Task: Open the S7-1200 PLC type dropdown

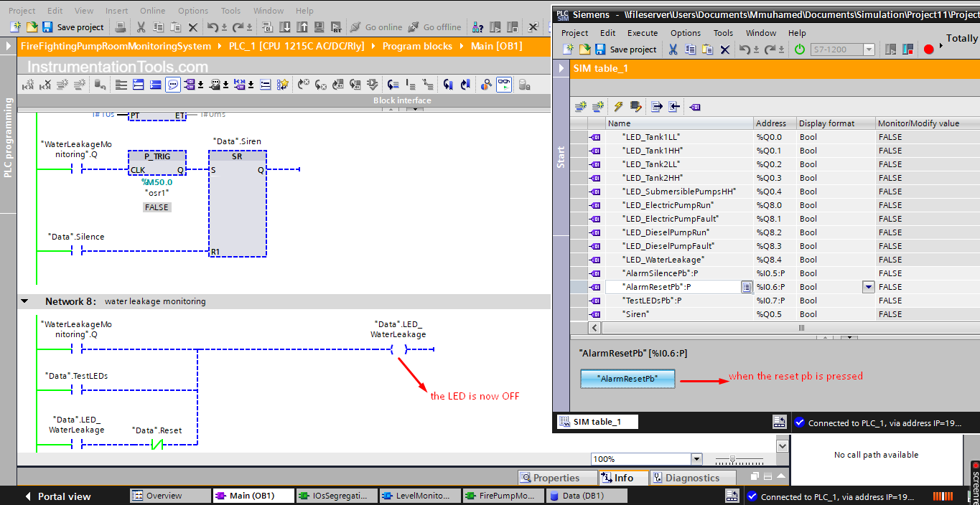Action: [869, 49]
